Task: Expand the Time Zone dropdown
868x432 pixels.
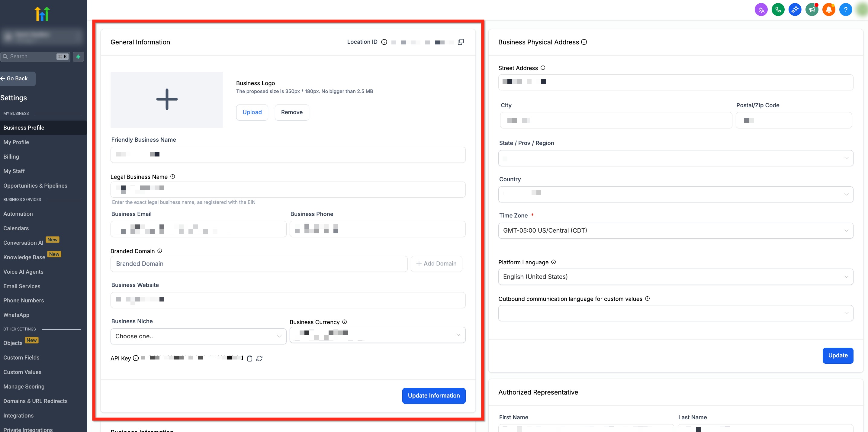Action: [x=675, y=231]
